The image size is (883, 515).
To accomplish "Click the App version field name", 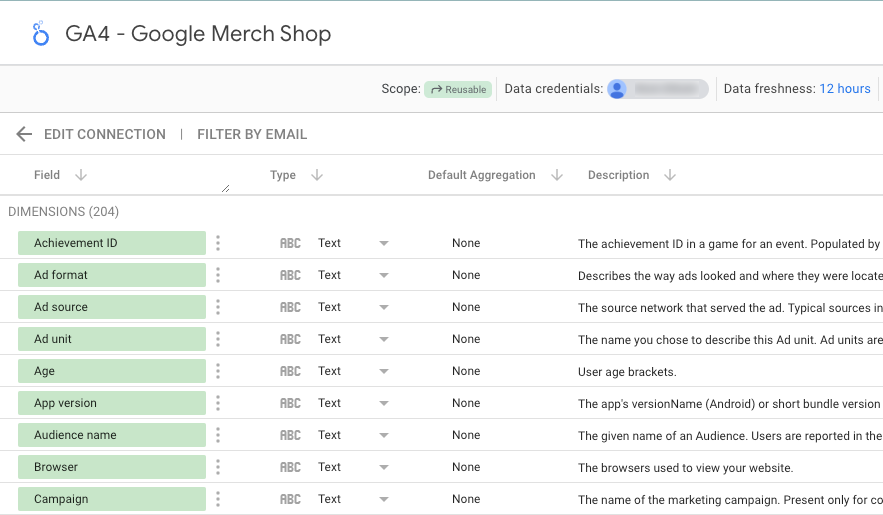I will [x=66, y=403].
